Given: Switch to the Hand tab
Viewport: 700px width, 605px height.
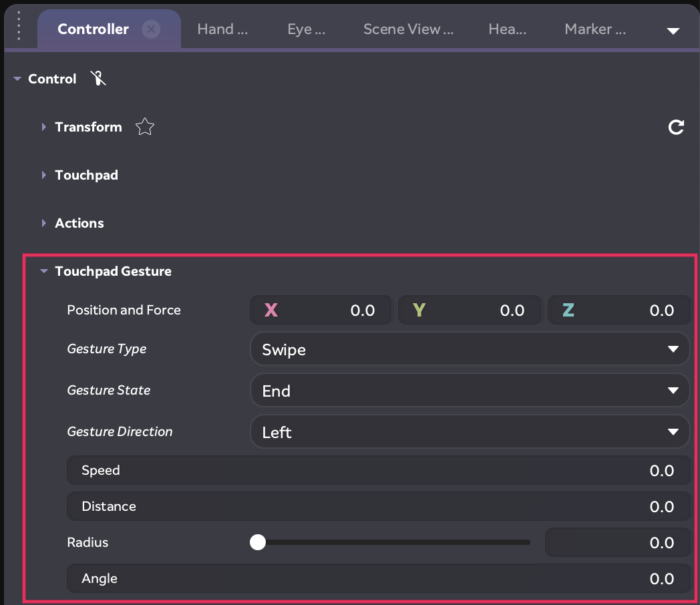Looking at the screenshot, I should tap(222, 29).
